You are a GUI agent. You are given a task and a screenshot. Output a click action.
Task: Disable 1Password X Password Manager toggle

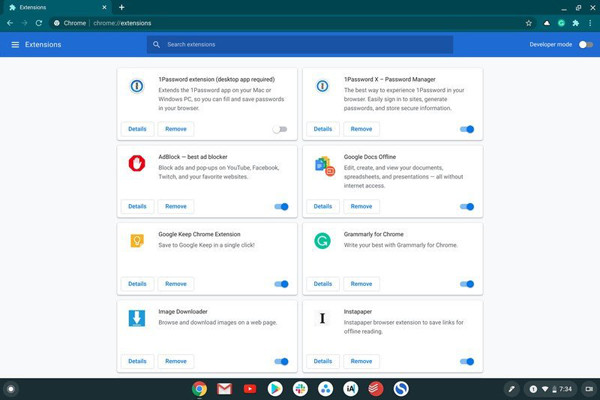[467, 129]
